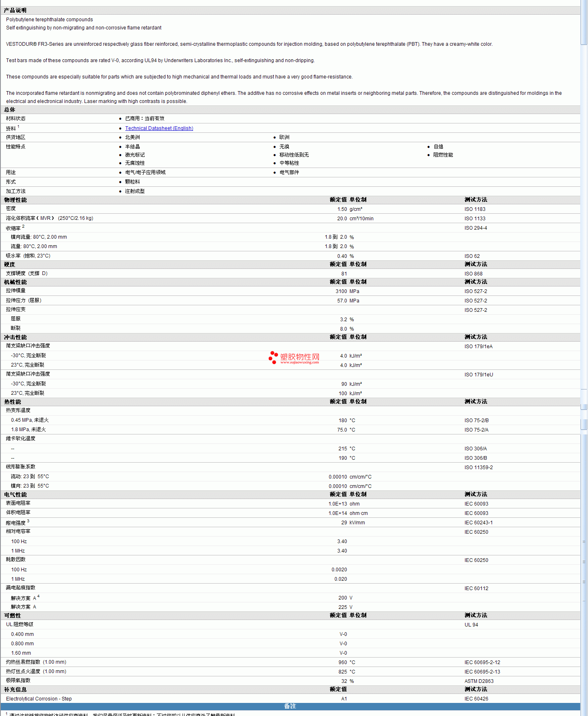Open the Technical Datasheet (English) link
Viewport: 588px width, 716px height.
159,128
